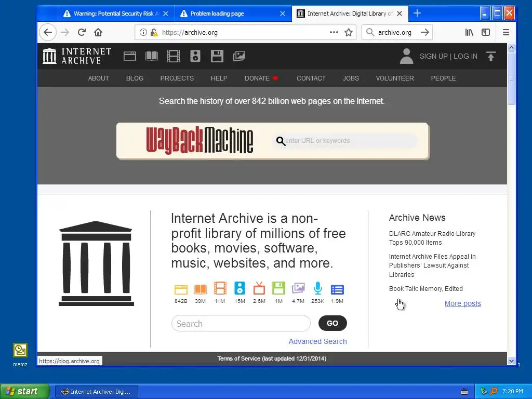Submit search with the arrow next to archive.org

pyautogui.click(x=425, y=33)
